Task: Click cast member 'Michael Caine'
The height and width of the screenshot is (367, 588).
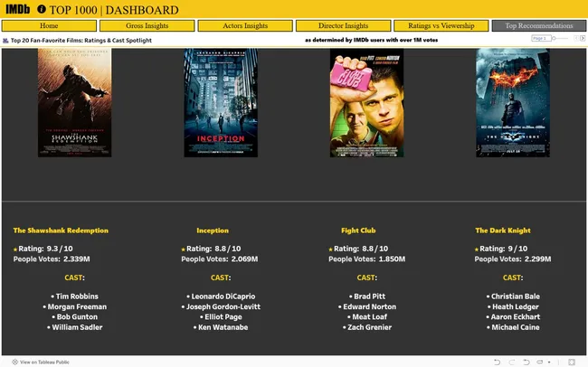Action: pyautogui.click(x=516, y=327)
